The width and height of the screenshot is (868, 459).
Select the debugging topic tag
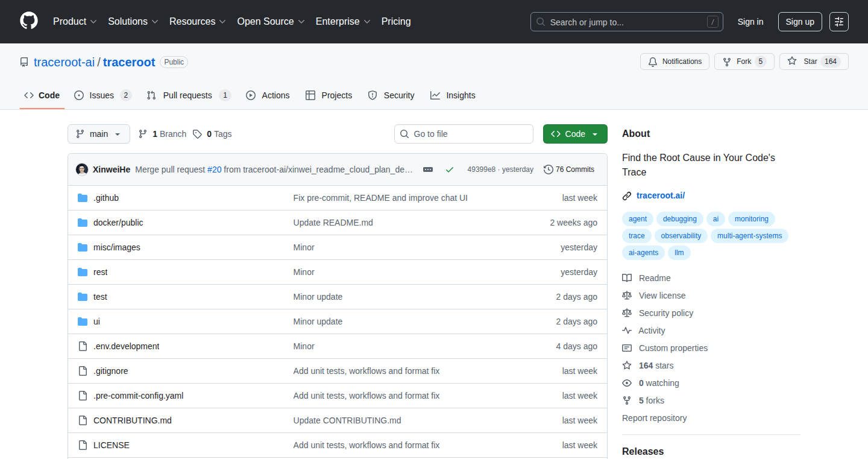[x=680, y=219]
